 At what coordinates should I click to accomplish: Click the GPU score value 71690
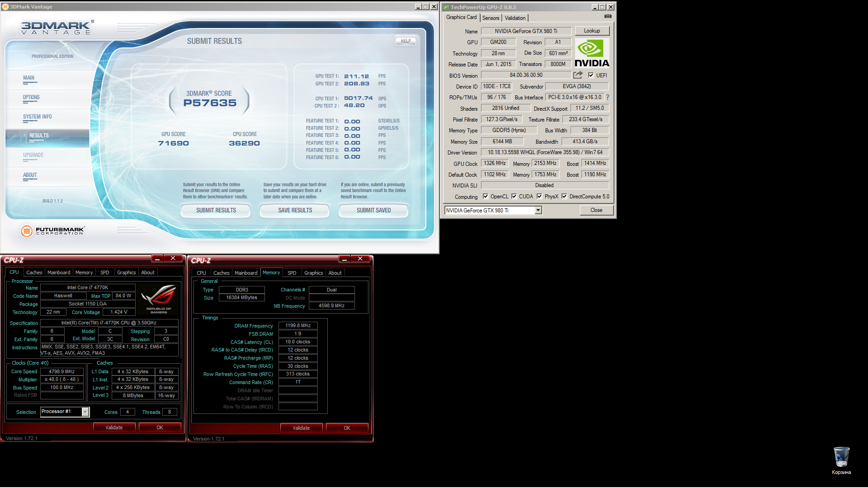pos(173,143)
